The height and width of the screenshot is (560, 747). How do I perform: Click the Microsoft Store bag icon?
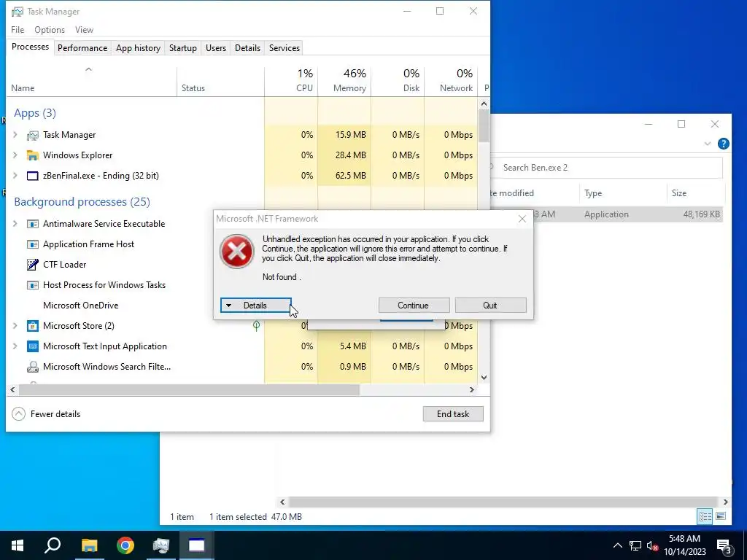(x=32, y=326)
